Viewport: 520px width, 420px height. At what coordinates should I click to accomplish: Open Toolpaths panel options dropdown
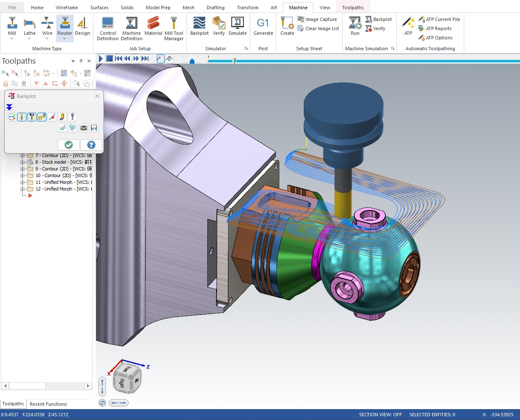tap(73, 61)
